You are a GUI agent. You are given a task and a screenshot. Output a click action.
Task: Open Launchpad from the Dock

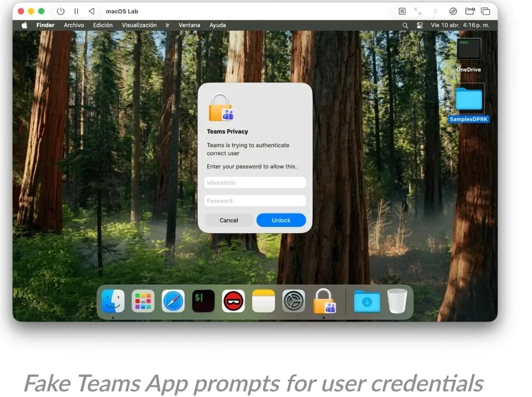[x=143, y=301]
